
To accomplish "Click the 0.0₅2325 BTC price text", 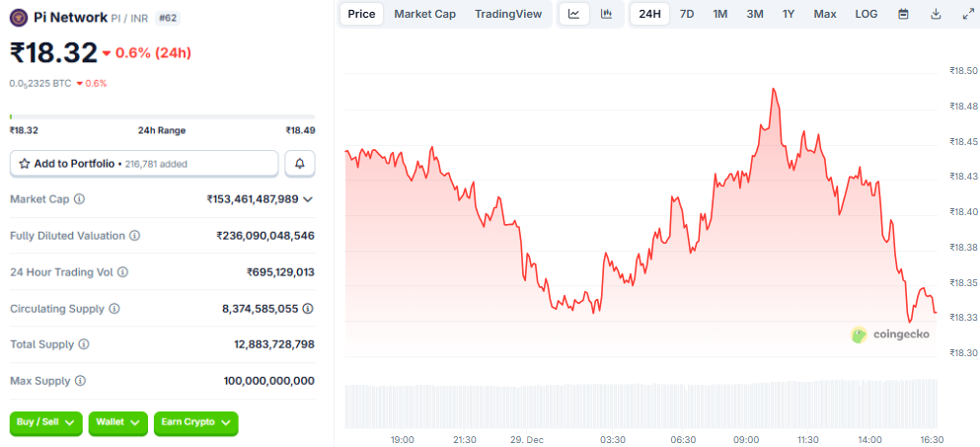I will click(40, 83).
